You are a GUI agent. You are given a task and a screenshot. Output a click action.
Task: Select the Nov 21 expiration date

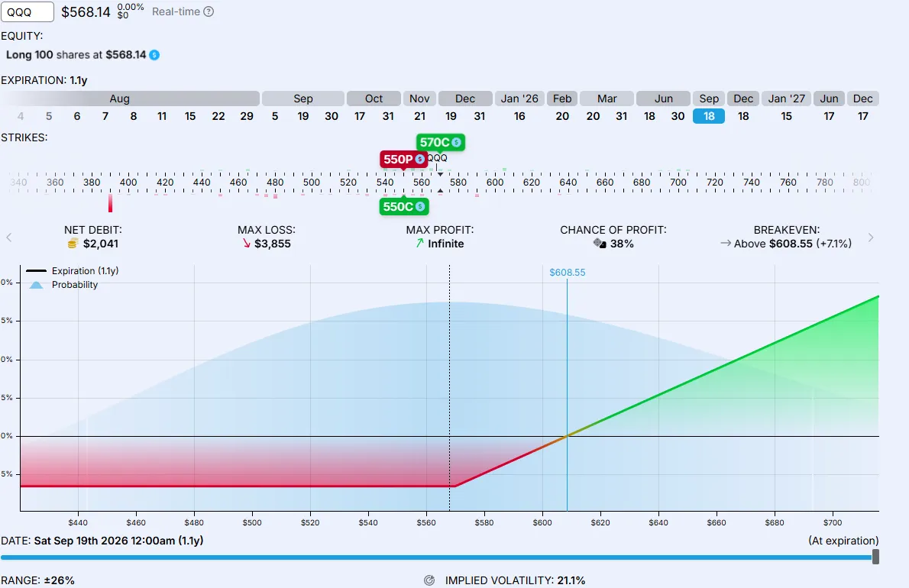pyautogui.click(x=419, y=116)
